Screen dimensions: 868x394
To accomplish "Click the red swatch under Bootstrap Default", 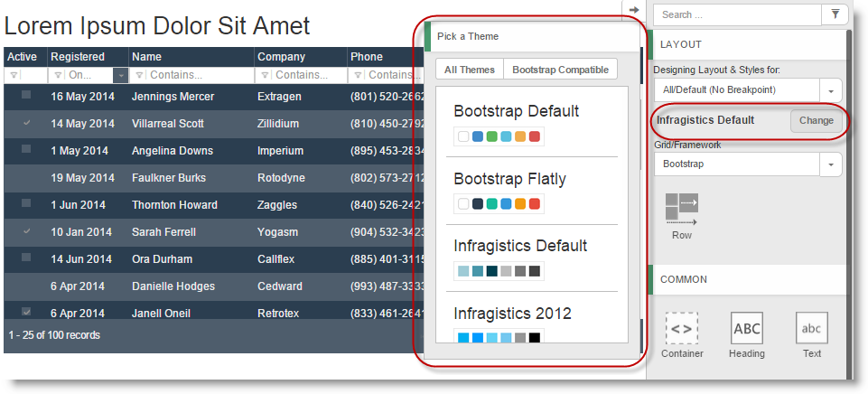I will [x=535, y=136].
